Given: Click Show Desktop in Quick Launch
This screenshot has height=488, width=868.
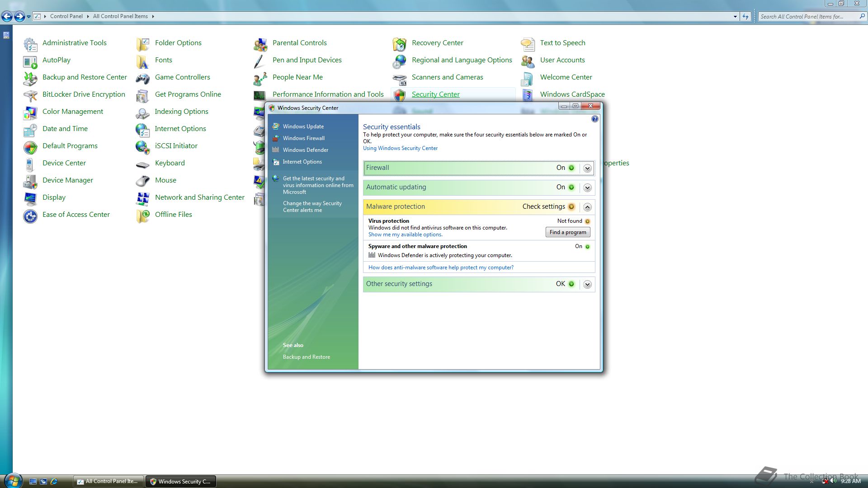Looking at the screenshot, I should pyautogui.click(x=33, y=482).
